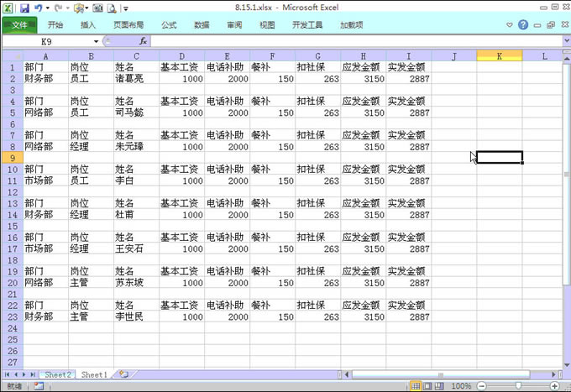Open the Redo history dropdown arrow

[x=67, y=8]
